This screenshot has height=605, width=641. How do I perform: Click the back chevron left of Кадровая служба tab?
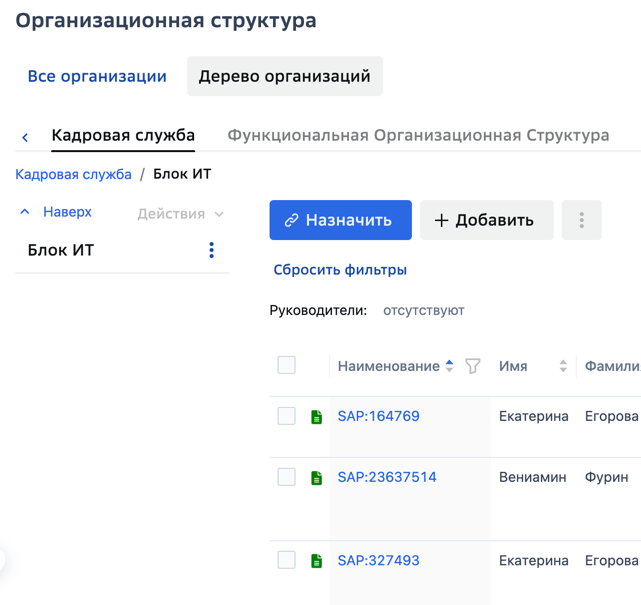(x=25, y=137)
